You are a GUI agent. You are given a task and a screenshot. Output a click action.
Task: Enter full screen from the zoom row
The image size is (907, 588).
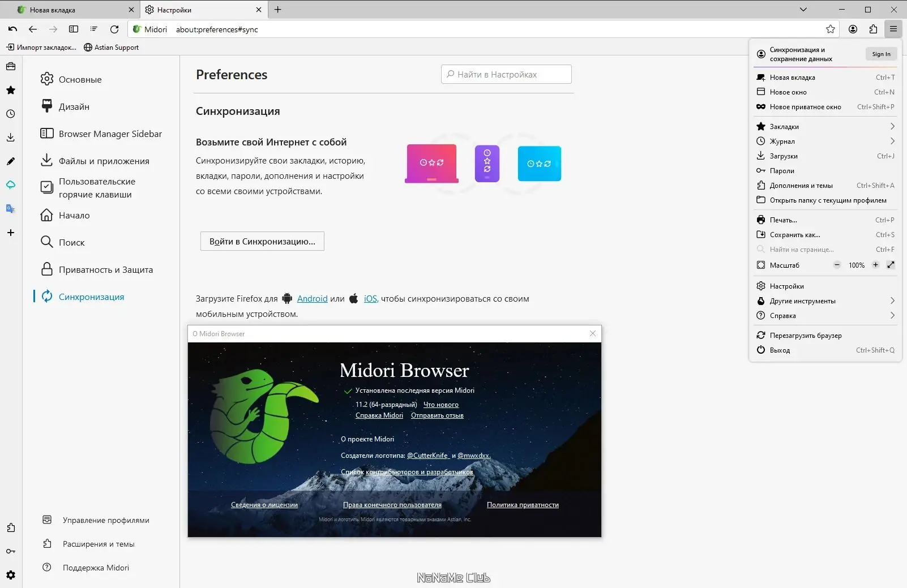[x=891, y=265]
